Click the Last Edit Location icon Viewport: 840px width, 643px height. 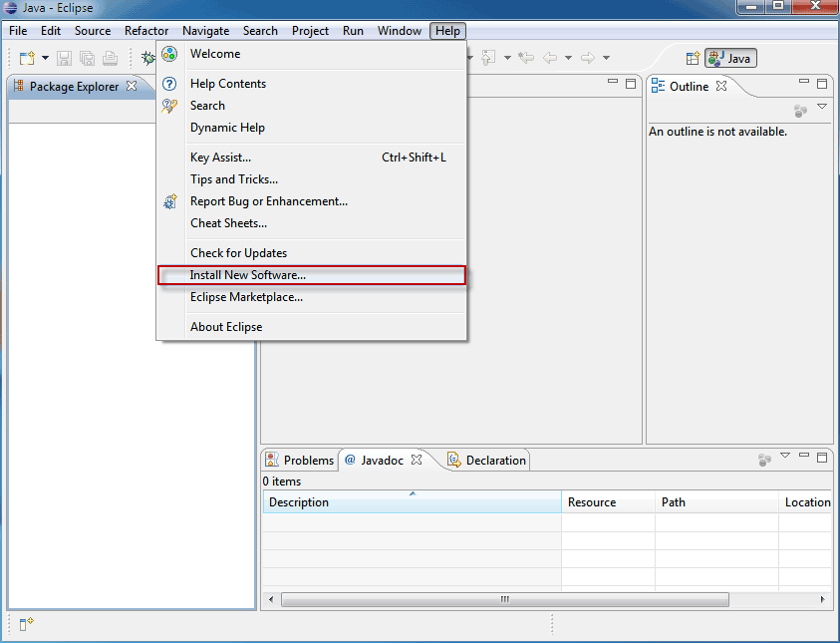[526, 58]
